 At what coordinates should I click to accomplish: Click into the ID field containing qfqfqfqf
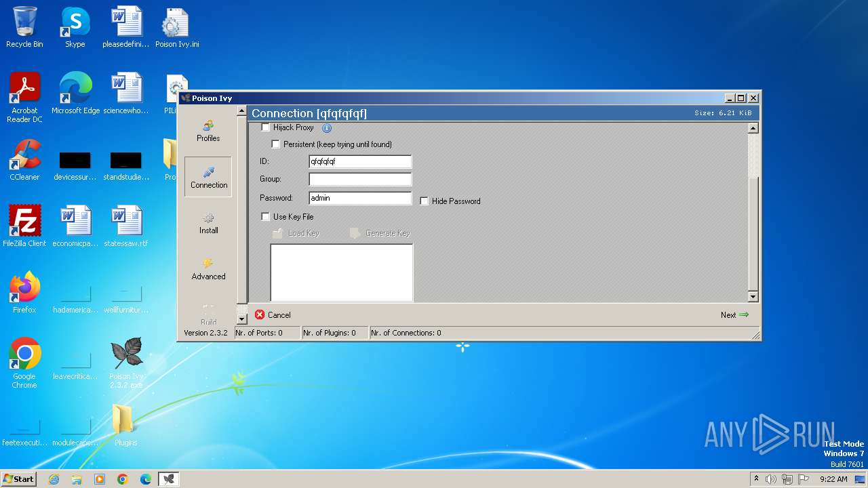360,161
